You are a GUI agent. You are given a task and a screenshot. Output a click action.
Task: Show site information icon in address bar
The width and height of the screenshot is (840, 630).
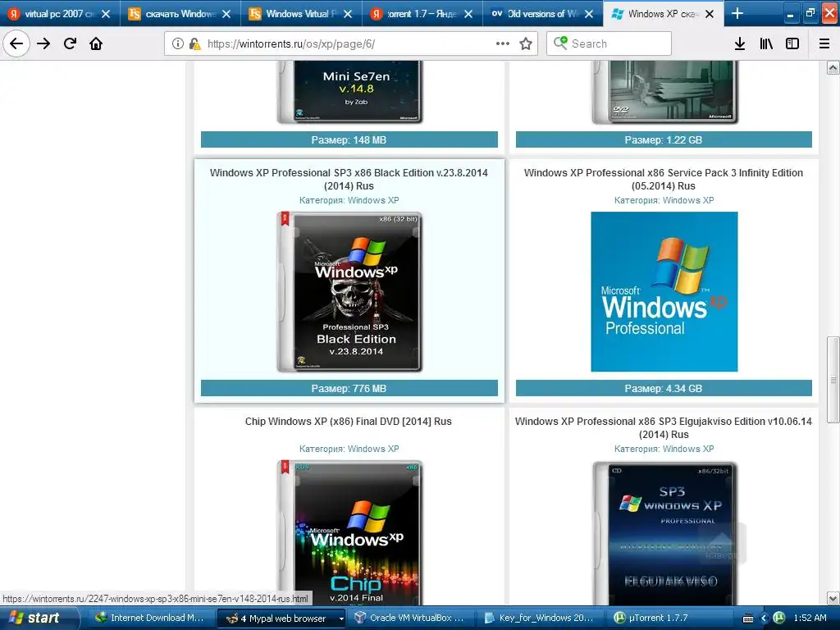(x=178, y=43)
